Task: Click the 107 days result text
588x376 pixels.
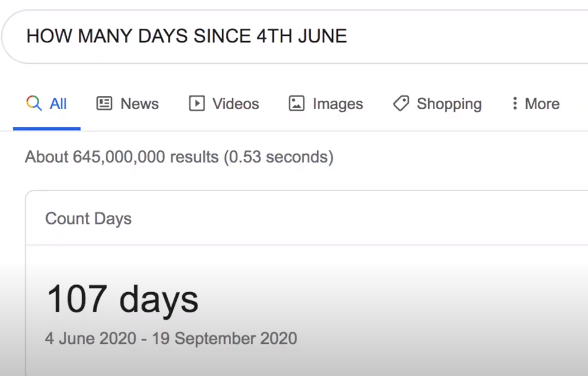Action: click(122, 300)
